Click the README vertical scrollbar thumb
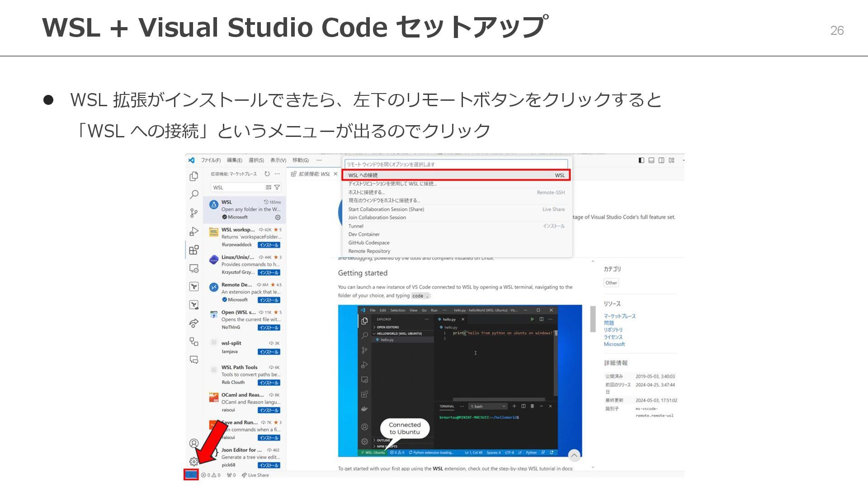868x488 pixels. [593, 319]
